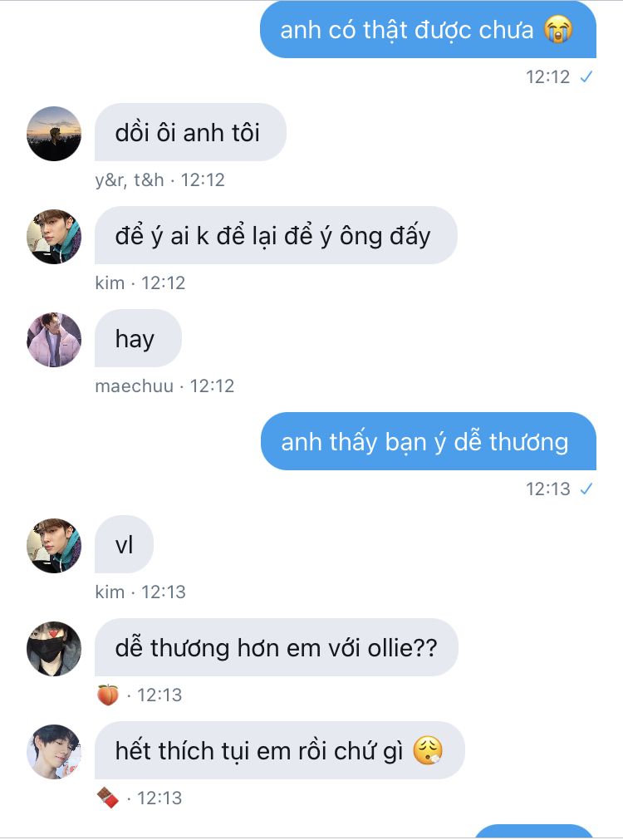Tap the read checkmark beside 12:12
The width and height of the screenshot is (623, 840).
point(586,77)
